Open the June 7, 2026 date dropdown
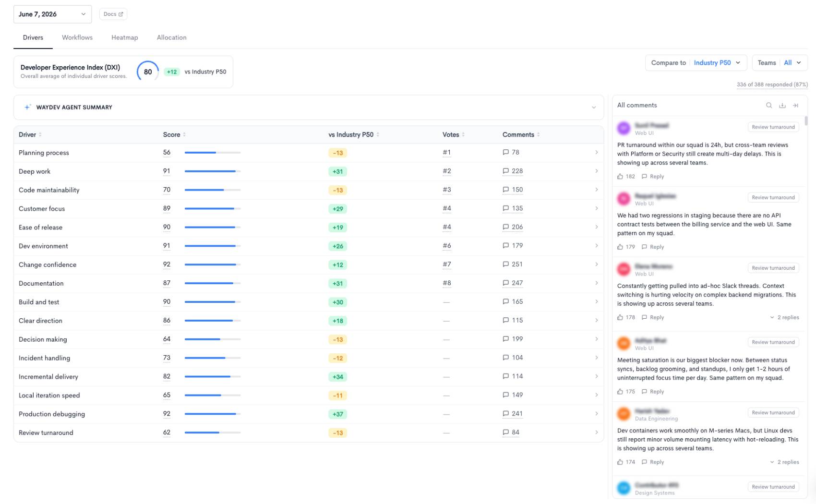 52,14
